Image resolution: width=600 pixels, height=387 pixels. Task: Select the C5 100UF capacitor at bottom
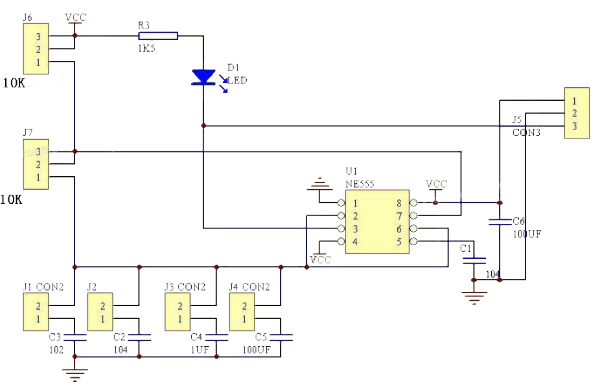pyautogui.click(x=281, y=337)
